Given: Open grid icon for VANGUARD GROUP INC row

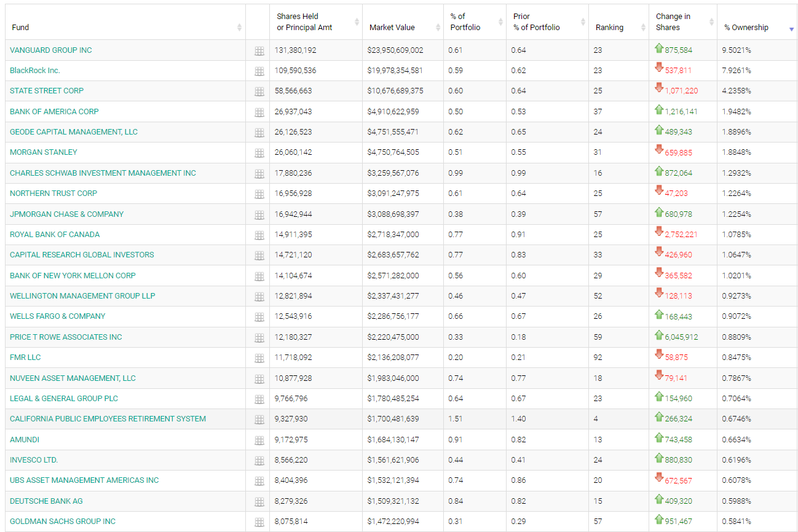Looking at the screenshot, I should [259, 51].
